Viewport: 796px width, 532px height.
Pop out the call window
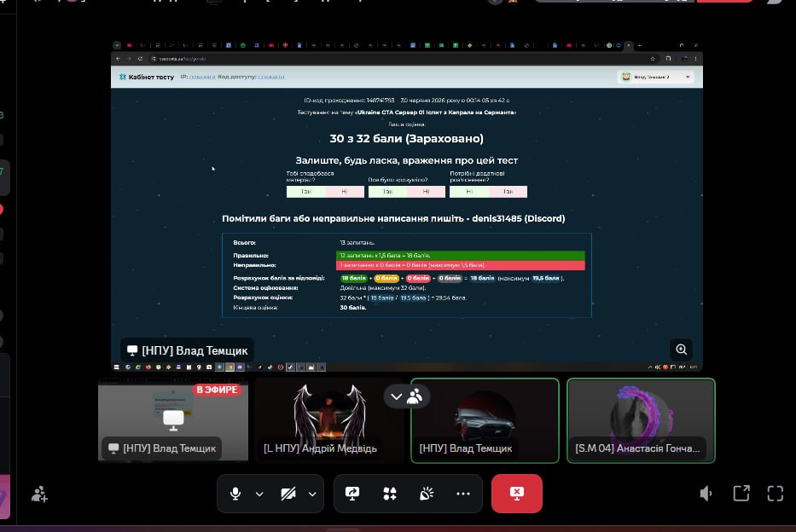click(x=741, y=494)
